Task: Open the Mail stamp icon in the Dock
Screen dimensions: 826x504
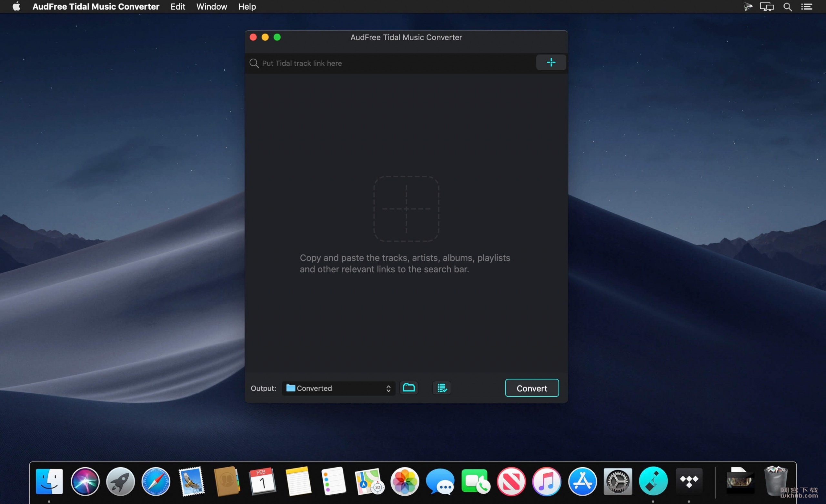Action: 191,481
